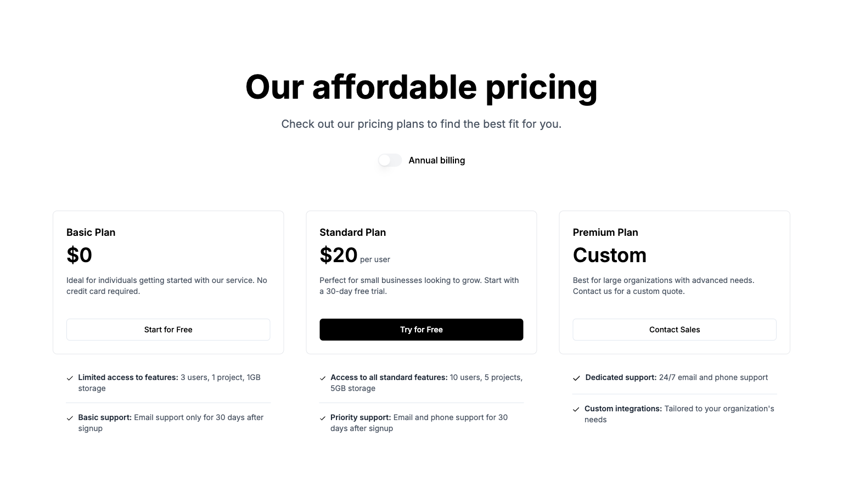Image resolution: width=843 pixels, height=504 pixels.
Task: Toggle the Annual billing switch
Action: pos(390,160)
